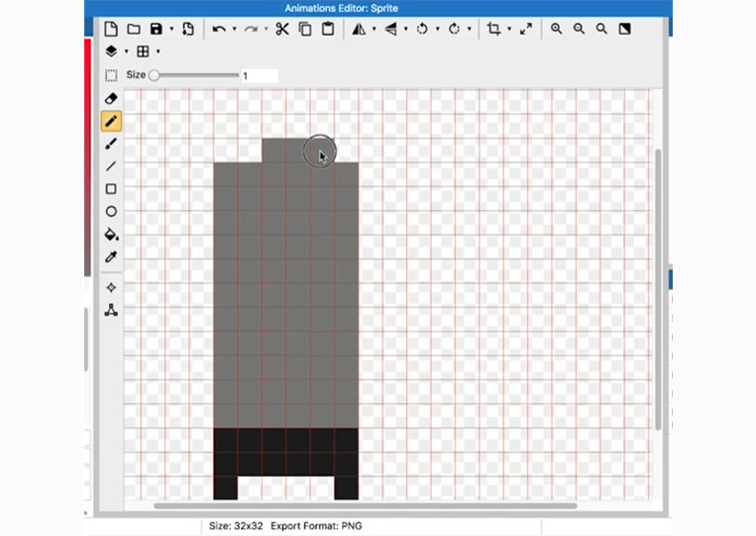756x536 pixels.
Task: Click the vertical canvas scrollbar
Action: click(x=658, y=289)
